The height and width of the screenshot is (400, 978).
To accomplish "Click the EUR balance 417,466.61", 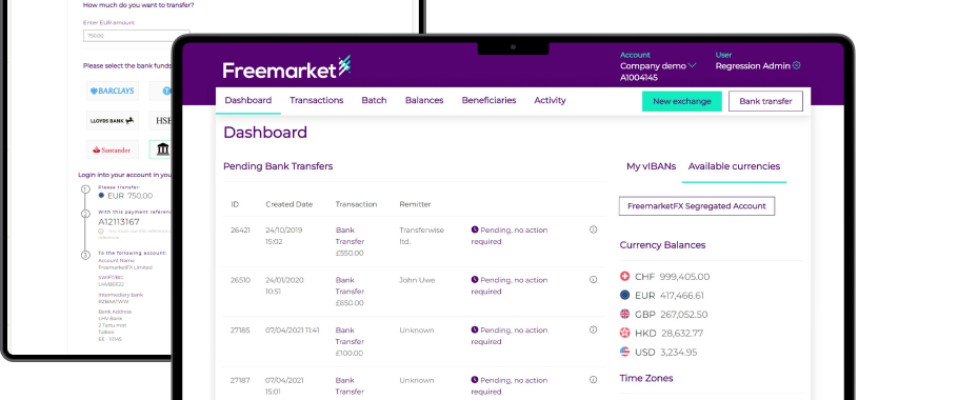I will 682,295.
